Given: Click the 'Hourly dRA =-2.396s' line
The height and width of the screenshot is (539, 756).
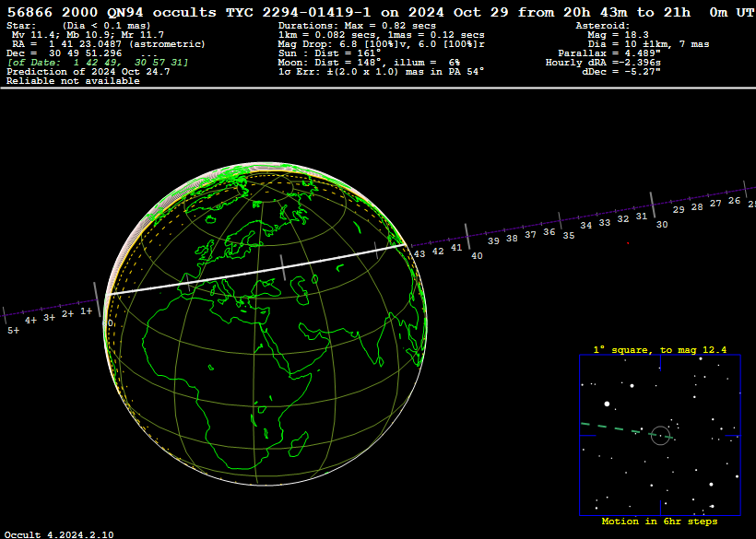Looking at the screenshot, I should click(x=603, y=63).
